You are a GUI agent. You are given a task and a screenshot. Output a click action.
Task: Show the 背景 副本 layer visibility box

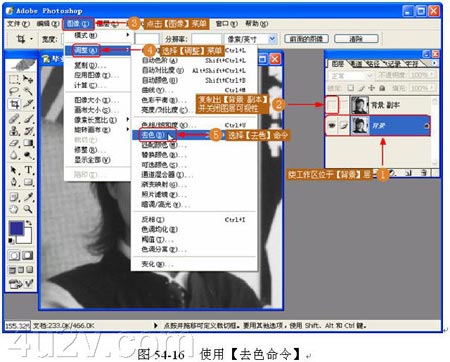pyautogui.click(x=332, y=105)
